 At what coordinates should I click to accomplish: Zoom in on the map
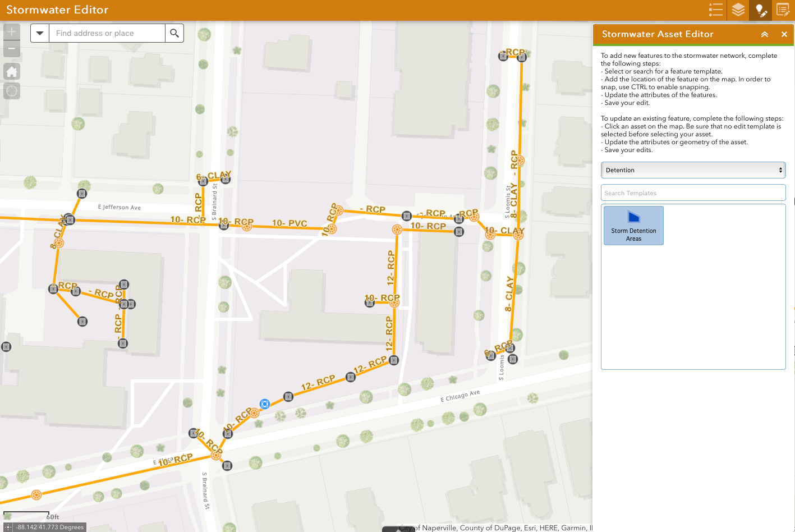pyautogui.click(x=12, y=32)
